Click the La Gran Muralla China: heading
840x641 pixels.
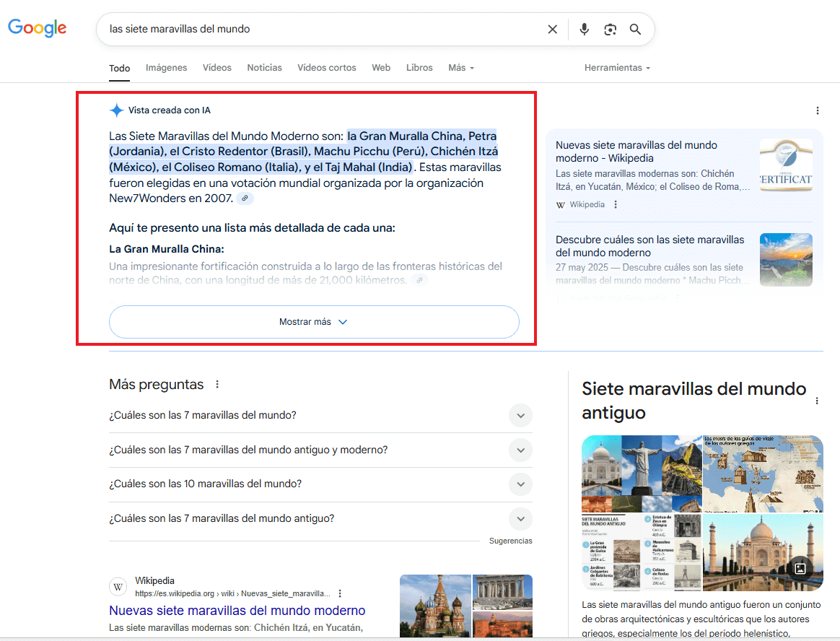click(x=167, y=249)
